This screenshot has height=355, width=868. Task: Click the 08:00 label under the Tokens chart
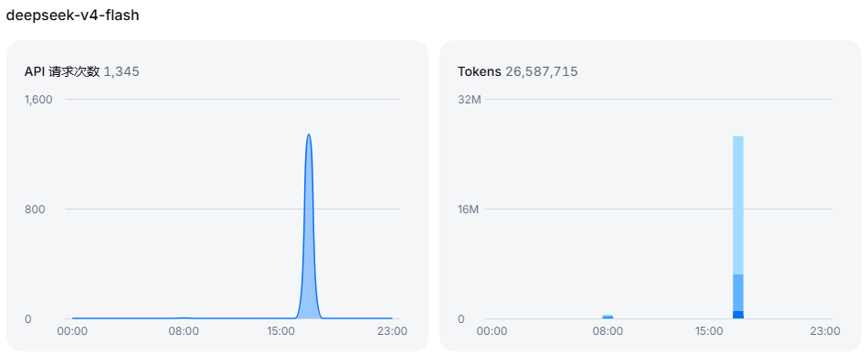click(608, 331)
